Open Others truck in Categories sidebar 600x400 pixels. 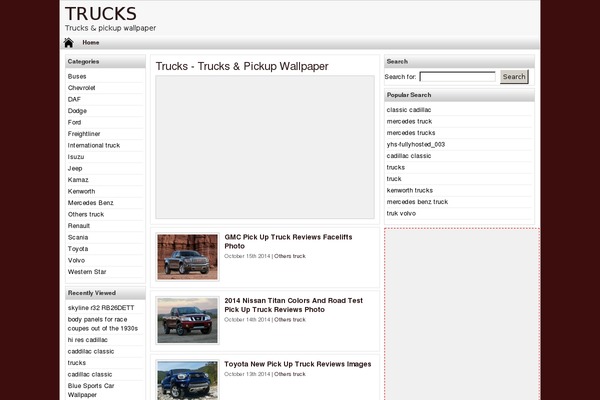point(86,214)
